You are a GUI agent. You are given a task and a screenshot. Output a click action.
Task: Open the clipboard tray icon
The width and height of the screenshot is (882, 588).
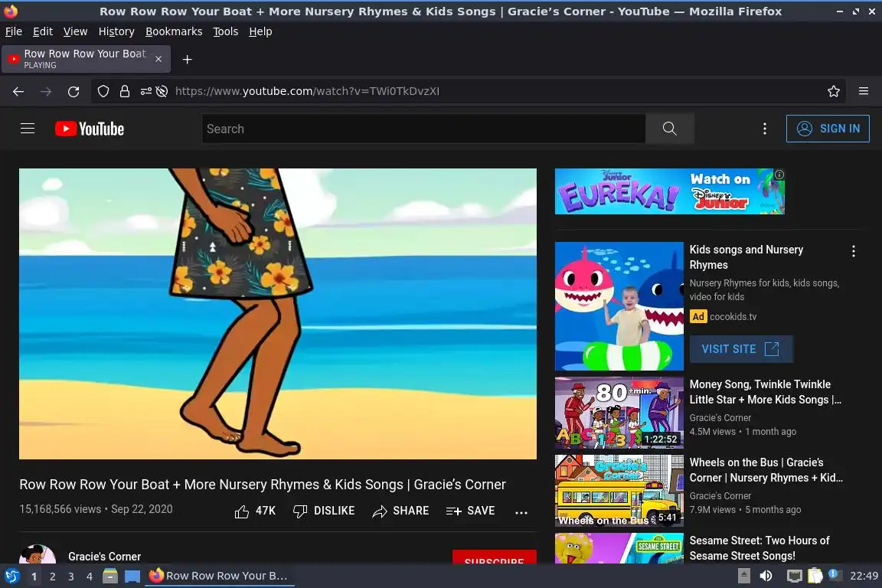pyautogui.click(x=815, y=576)
